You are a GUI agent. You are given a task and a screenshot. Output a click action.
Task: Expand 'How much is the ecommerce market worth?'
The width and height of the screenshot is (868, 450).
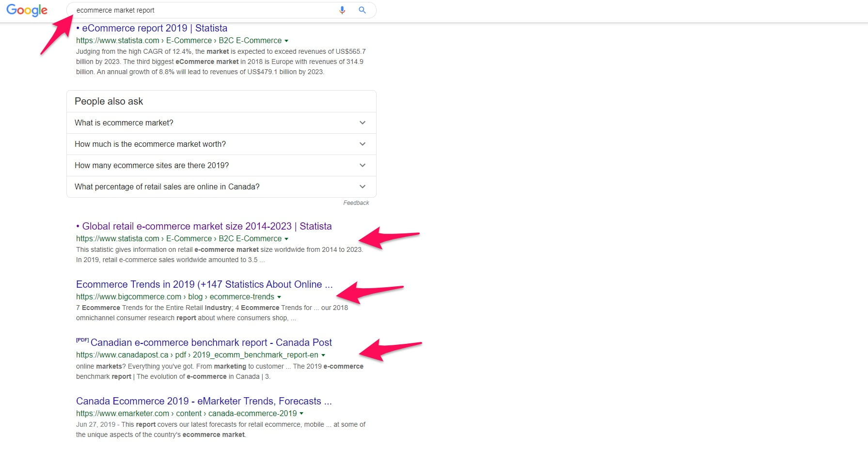click(221, 144)
